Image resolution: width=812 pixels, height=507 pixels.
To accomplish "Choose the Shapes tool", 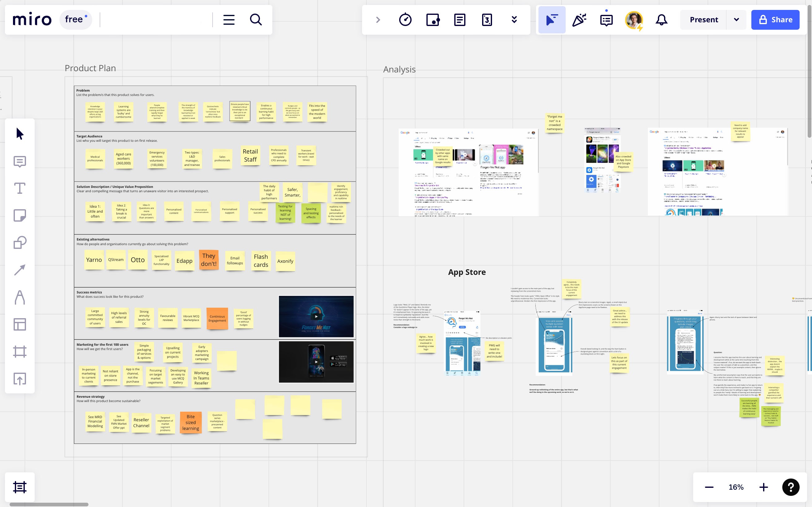I will 20,243.
